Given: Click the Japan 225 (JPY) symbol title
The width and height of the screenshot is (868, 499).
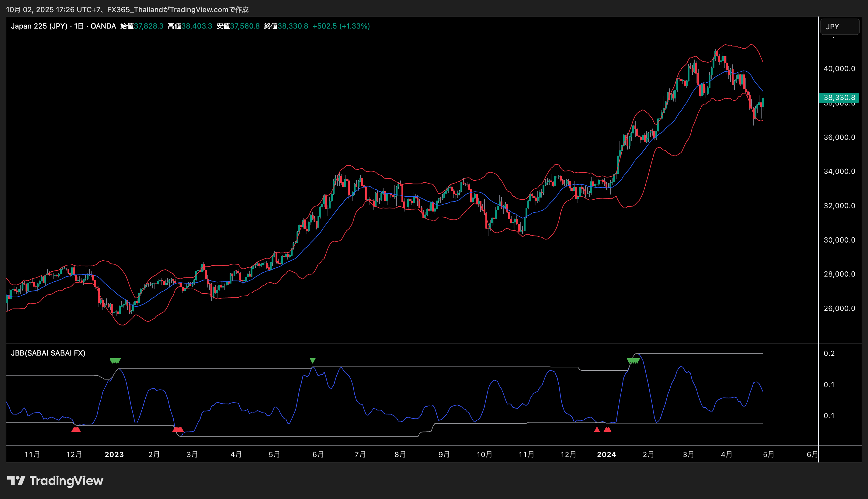Looking at the screenshot, I should pos(39,26).
